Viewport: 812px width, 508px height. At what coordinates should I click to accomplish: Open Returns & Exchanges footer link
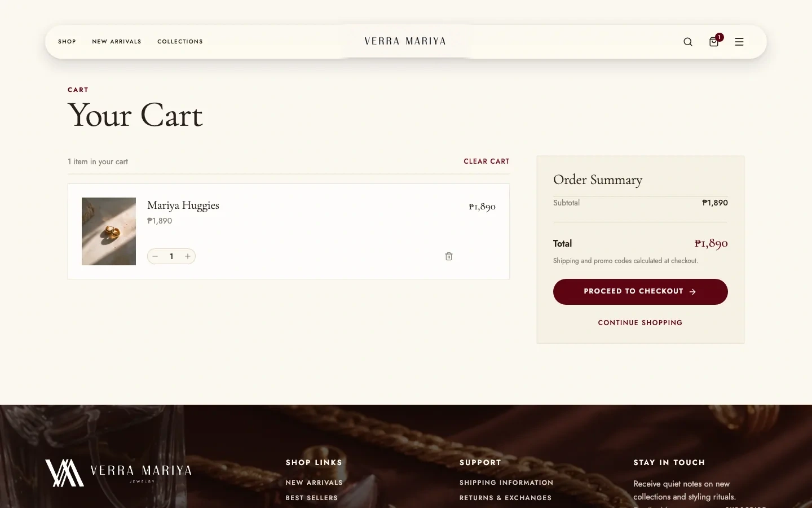(506, 498)
